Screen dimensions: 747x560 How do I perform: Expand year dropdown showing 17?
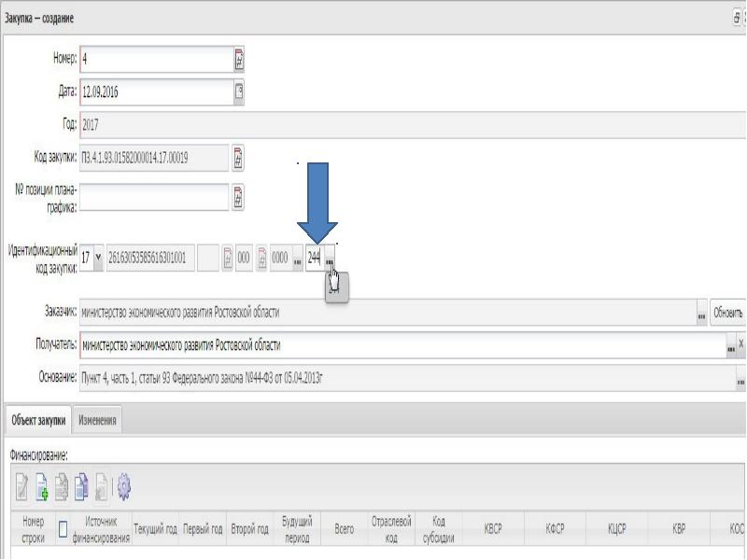tap(98, 258)
